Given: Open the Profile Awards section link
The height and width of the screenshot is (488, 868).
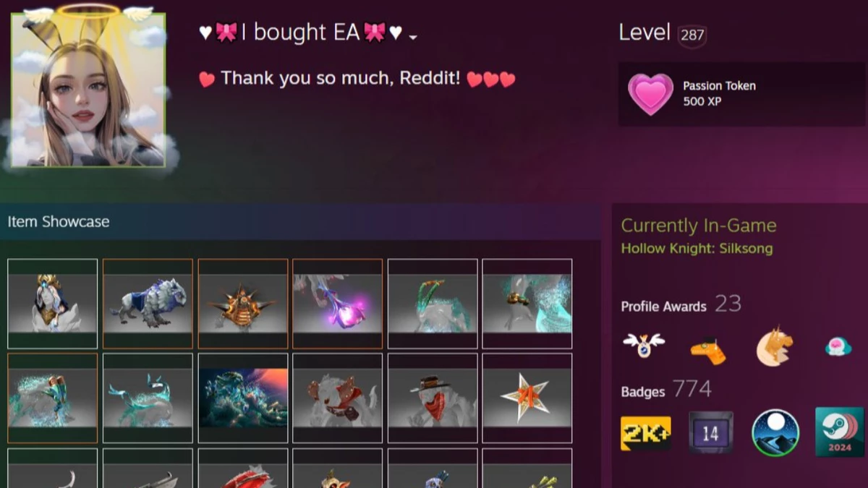Looking at the screenshot, I should click(x=663, y=307).
